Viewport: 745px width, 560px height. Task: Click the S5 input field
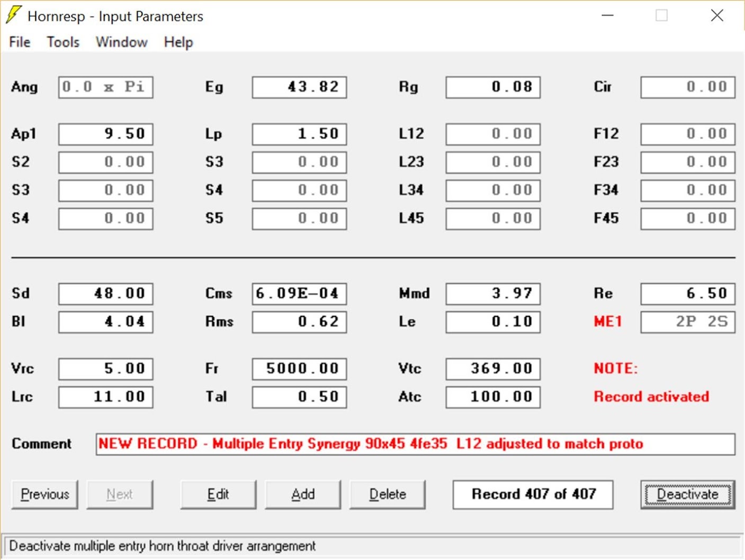coord(300,218)
